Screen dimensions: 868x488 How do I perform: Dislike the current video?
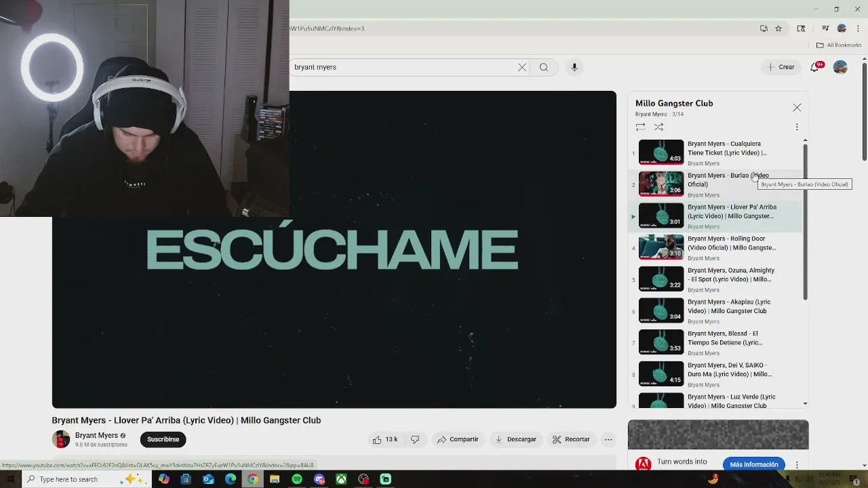pos(415,439)
